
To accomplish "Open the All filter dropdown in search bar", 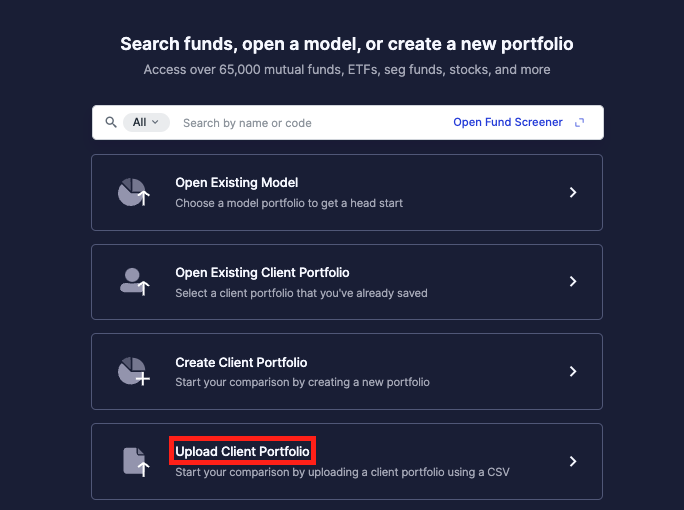I will click(146, 123).
